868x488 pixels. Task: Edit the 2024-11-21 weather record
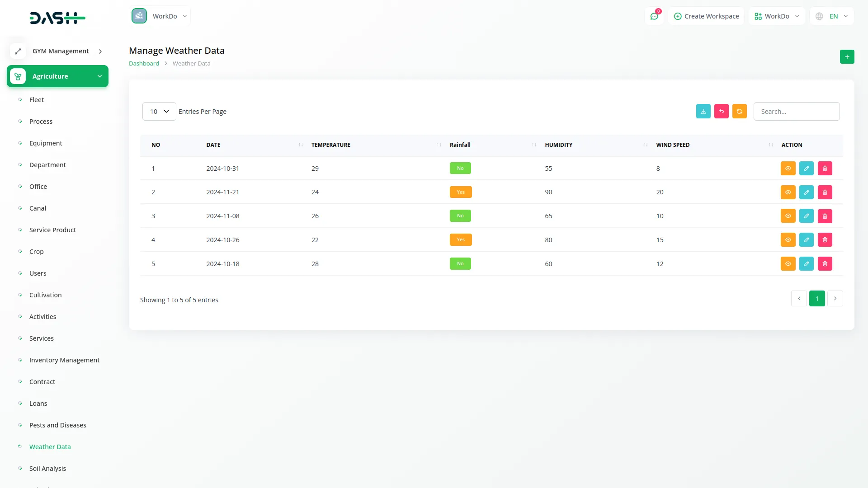(x=806, y=192)
